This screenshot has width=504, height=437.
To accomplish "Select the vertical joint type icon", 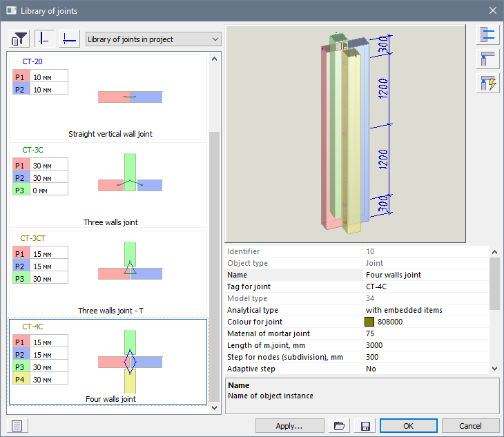I will (45, 39).
